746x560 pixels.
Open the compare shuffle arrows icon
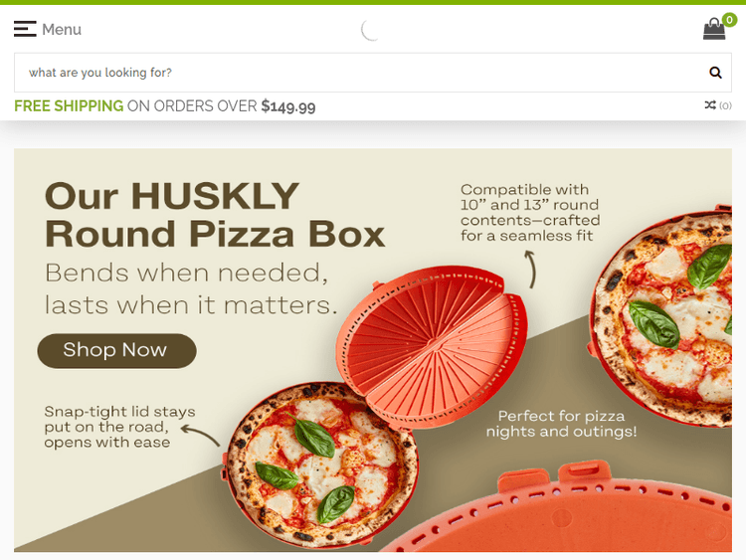(x=710, y=105)
